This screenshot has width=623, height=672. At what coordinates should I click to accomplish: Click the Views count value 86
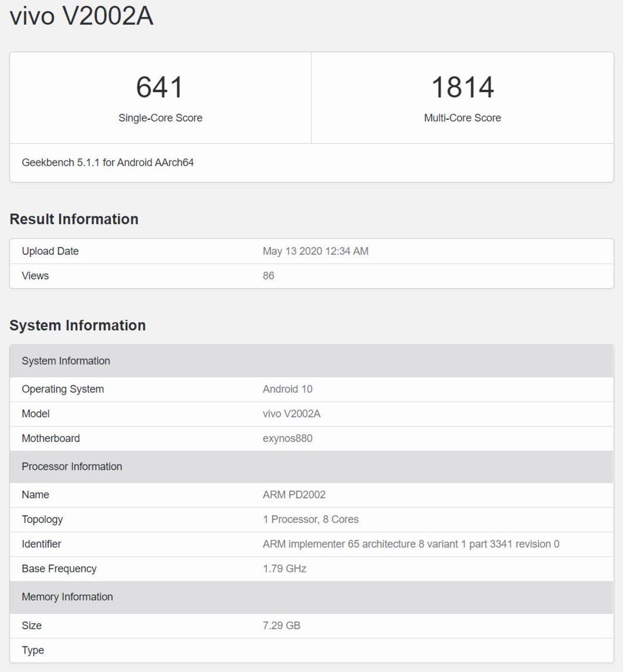point(268,276)
